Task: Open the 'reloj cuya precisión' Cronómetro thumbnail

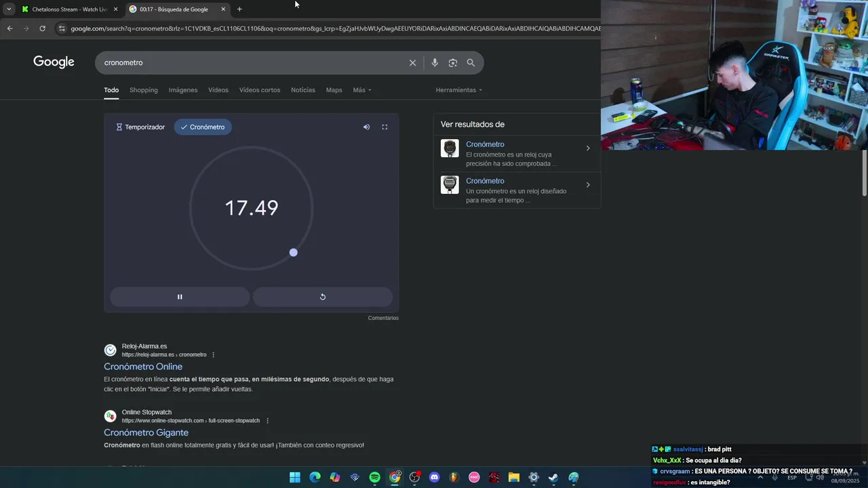Action: [450, 148]
